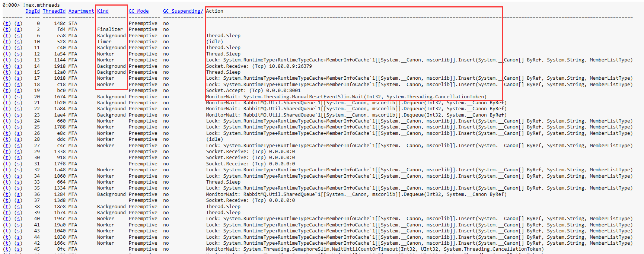
Task: Click the ThreadId column header link
Action: [x=54, y=11]
